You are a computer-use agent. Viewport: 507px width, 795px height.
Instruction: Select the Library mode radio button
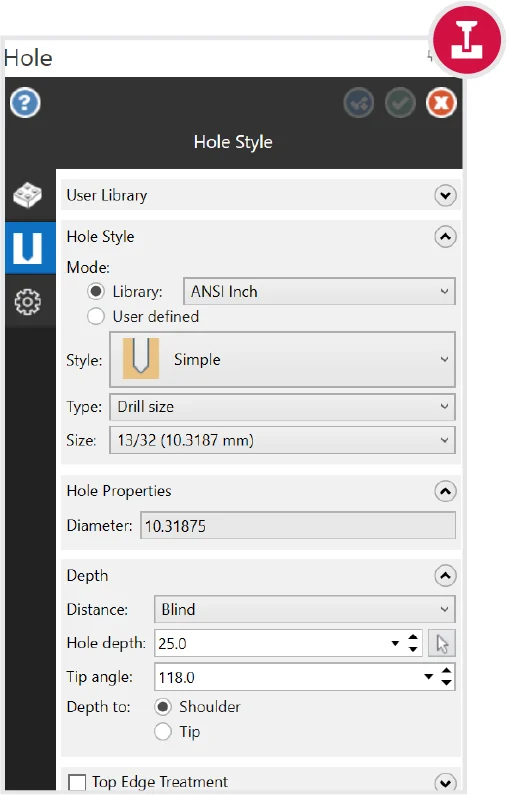click(96, 292)
